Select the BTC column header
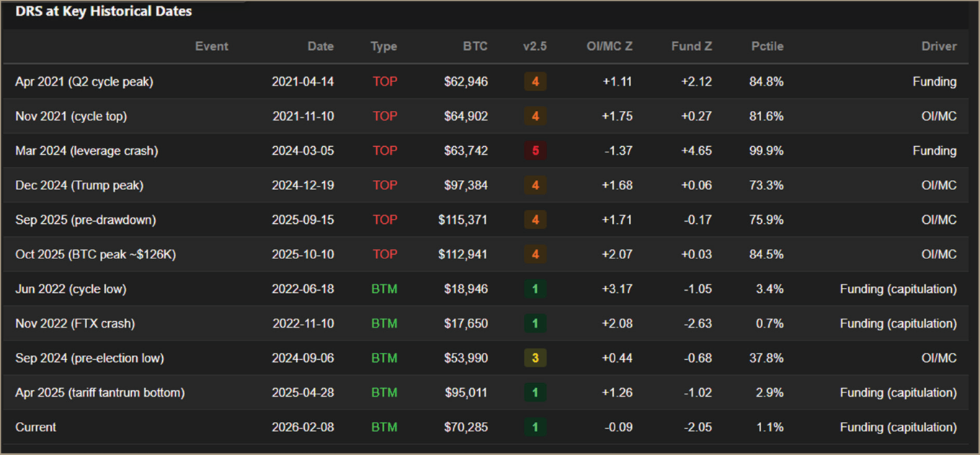The width and height of the screenshot is (980, 455). (475, 46)
